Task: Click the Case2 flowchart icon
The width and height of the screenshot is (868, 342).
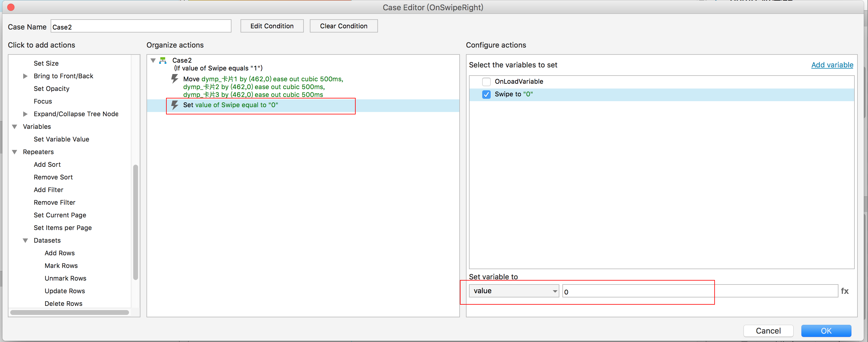Action: 163,61
